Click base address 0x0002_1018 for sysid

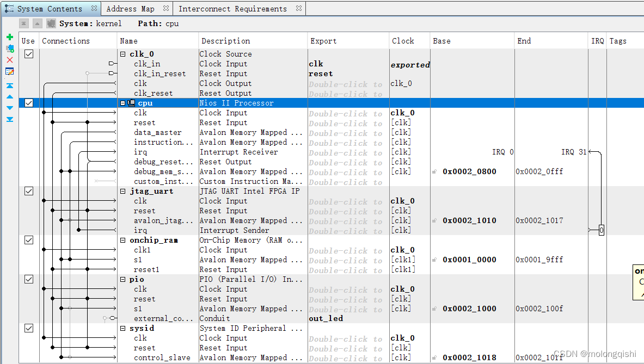coord(469,358)
